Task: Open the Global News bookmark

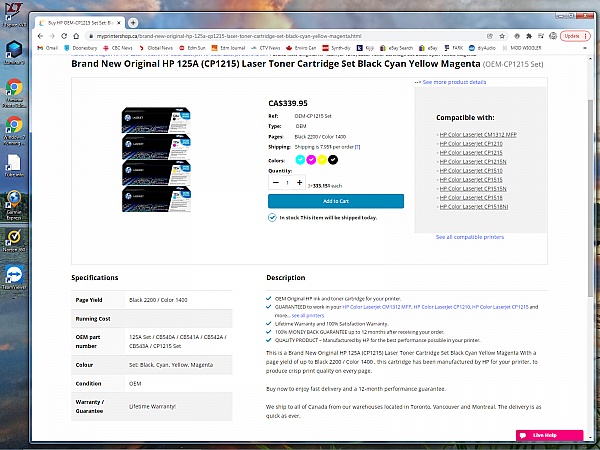Action: 156,48
